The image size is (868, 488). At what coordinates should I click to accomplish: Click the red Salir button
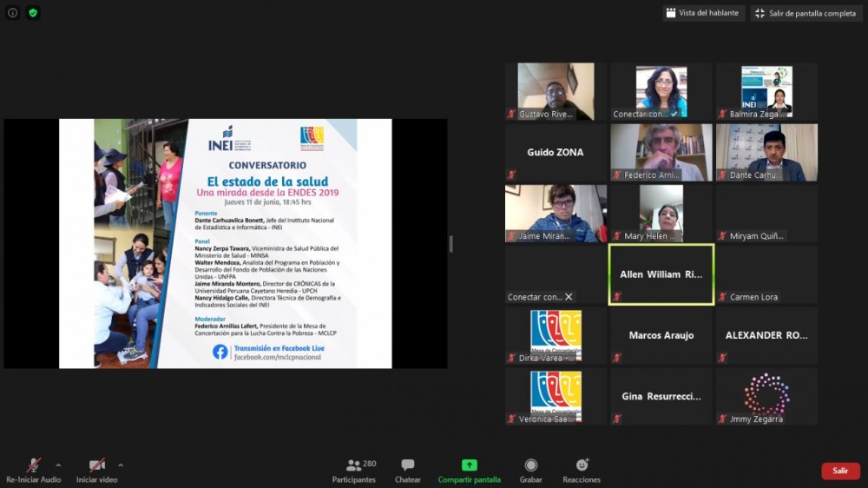point(840,471)
